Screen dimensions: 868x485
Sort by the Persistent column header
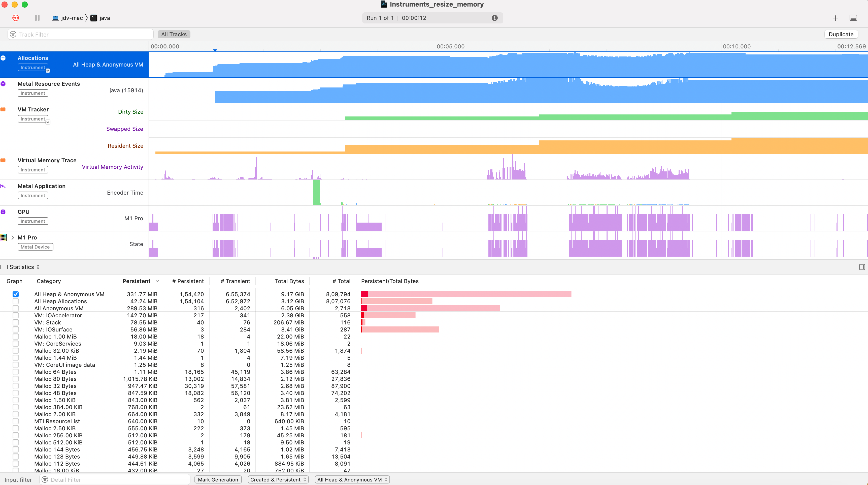click(x=137, y=281)
